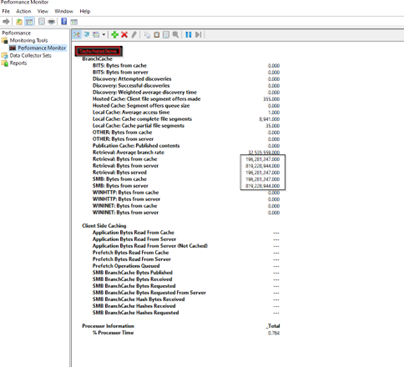This screenshot has width=404, height=367.
Task: Click the Freeze Display pause icon
Action: pos(188,34)
